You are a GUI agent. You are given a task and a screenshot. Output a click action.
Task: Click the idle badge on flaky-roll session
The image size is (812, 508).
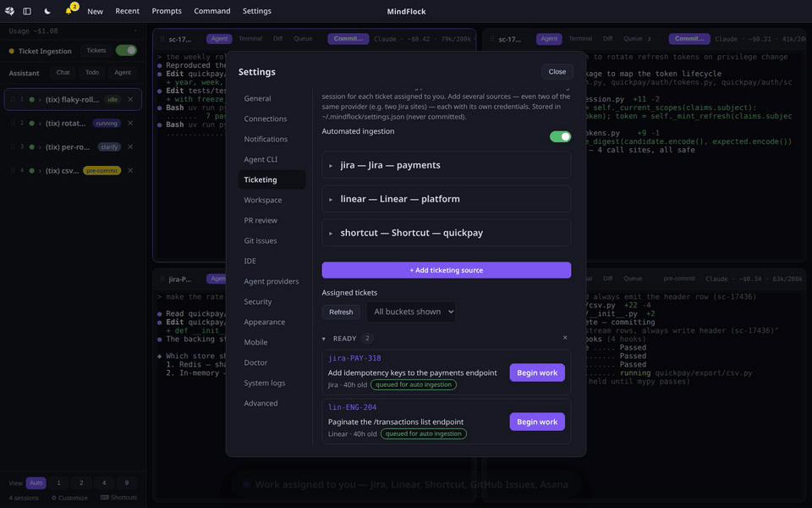click(112, 100)
